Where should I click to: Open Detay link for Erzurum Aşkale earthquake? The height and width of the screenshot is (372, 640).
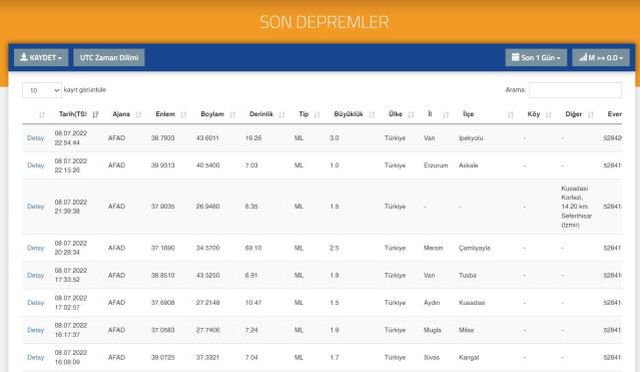tap(36, 165)
